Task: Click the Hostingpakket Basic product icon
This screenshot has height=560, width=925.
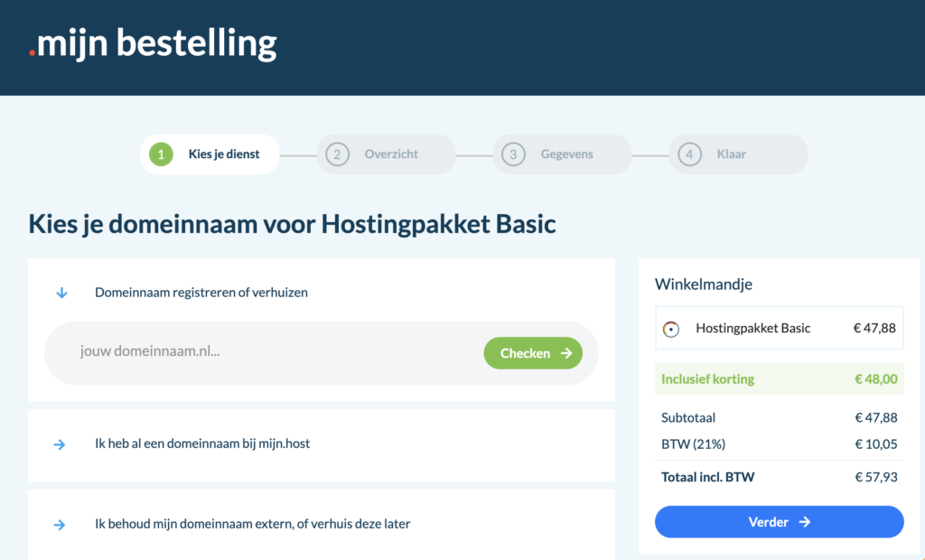Action: tap(670, 329)
